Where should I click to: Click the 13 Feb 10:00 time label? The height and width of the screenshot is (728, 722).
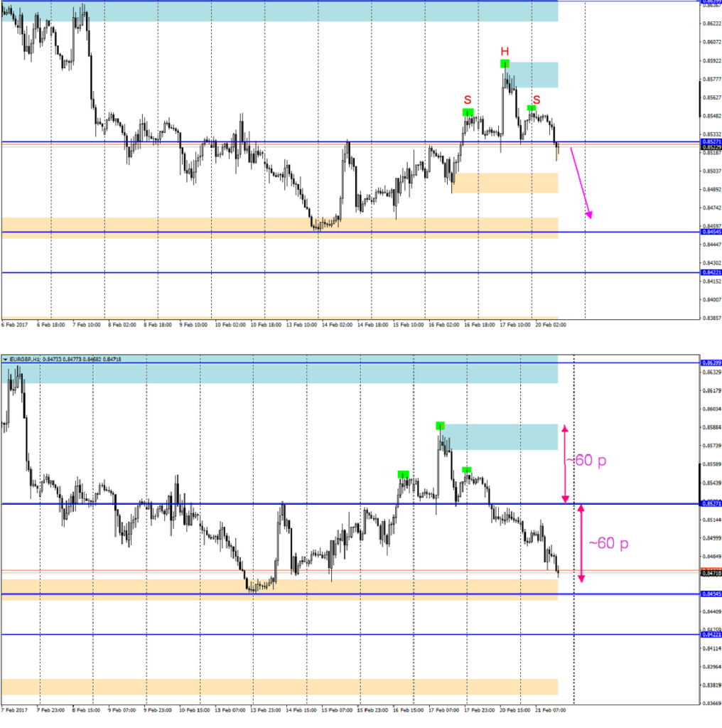[301, 324]
